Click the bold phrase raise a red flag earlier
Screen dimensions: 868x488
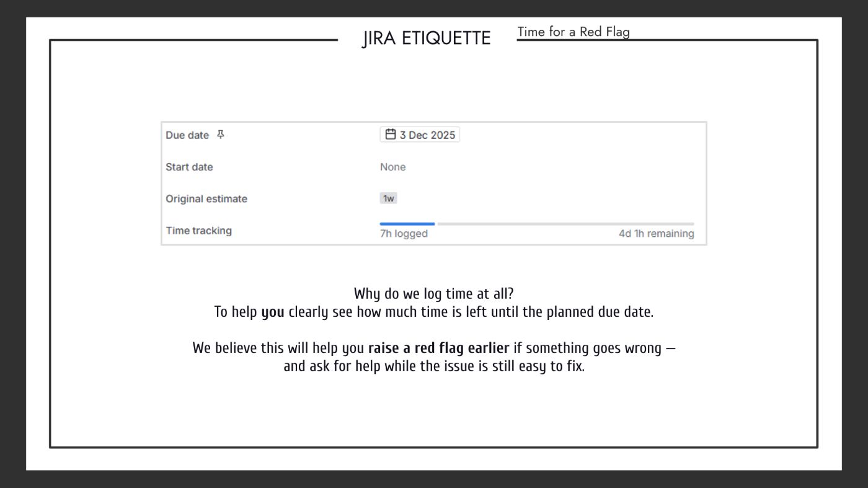tap(438, 348)
